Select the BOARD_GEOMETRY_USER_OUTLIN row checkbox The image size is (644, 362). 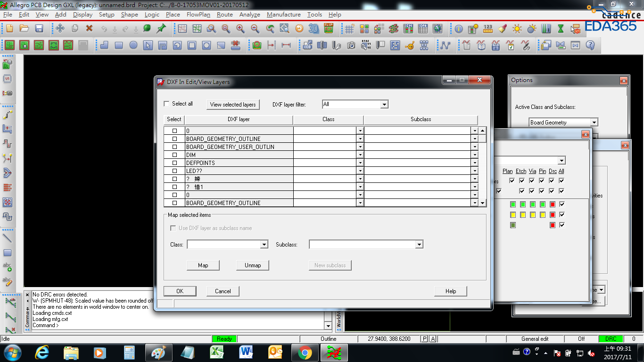tap(174, 147)
